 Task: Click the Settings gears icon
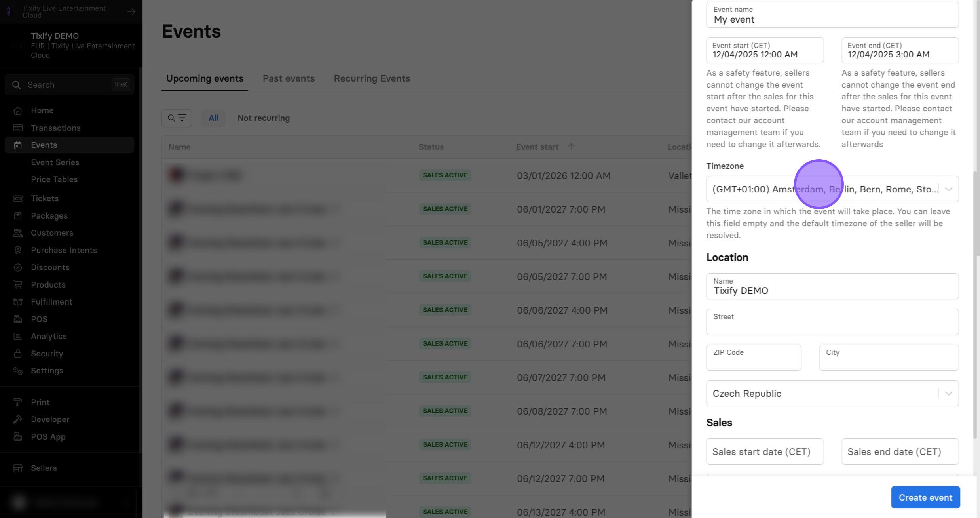pyautogui.click(x=17, y=371)
